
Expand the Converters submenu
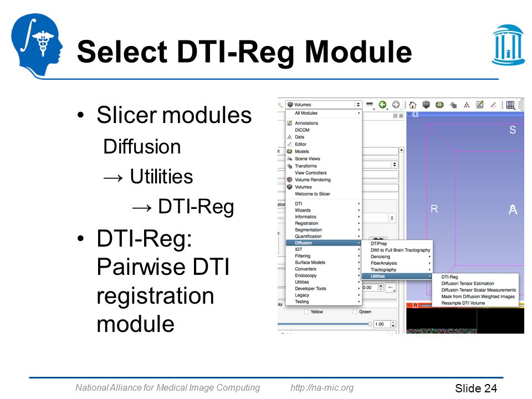324,269
